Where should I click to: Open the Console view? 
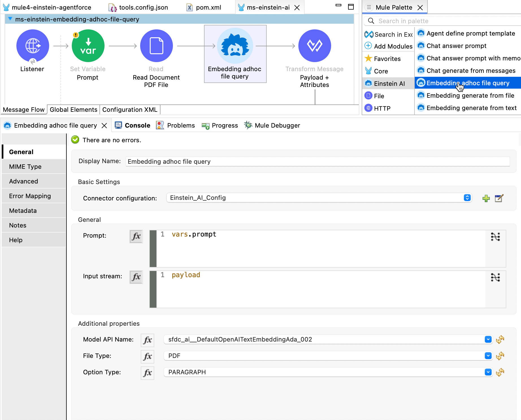[133, 125]
